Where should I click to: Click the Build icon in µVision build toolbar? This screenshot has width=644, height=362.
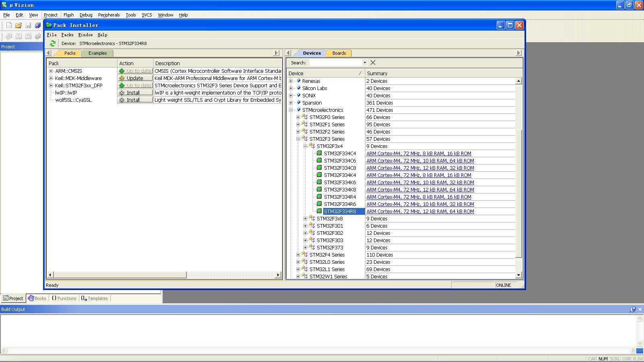pos(19,36)
